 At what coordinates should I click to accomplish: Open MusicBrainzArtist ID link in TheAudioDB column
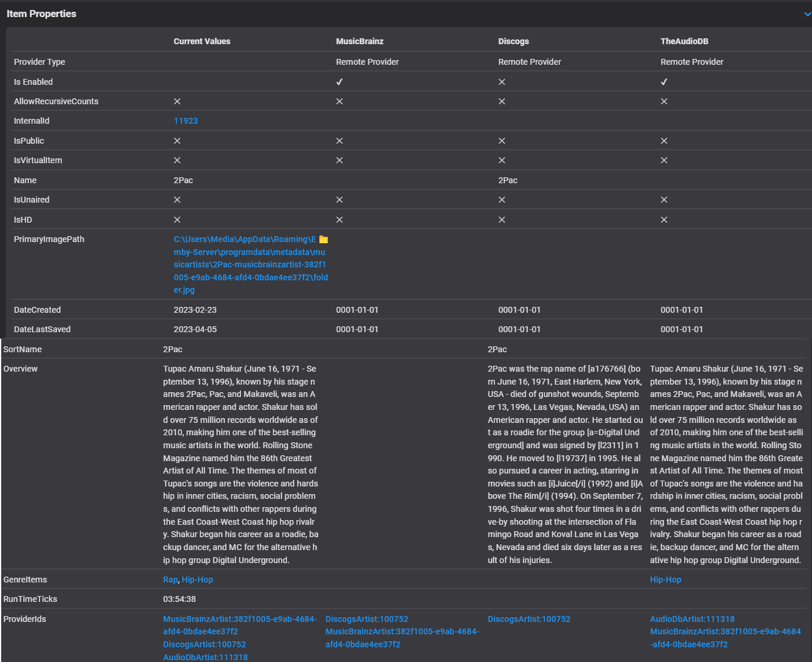tap(725, 638)
